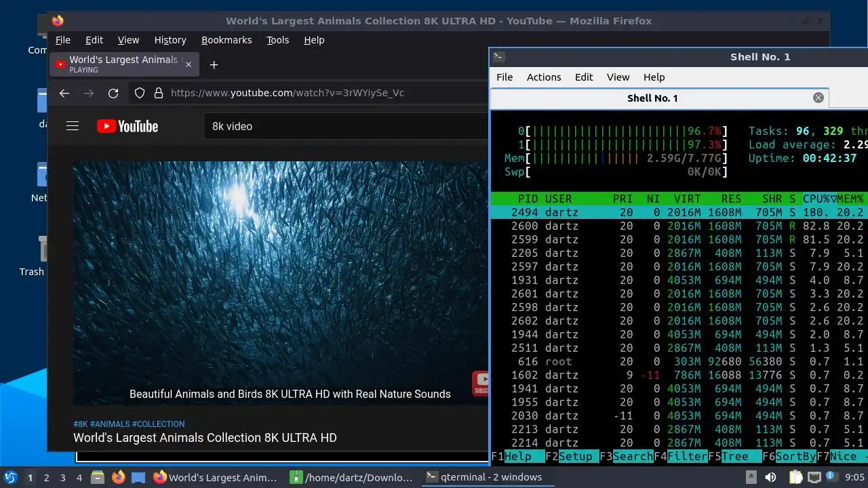Open terminal Edit menu
868x488 pixels.
click(x=584, y=77)
